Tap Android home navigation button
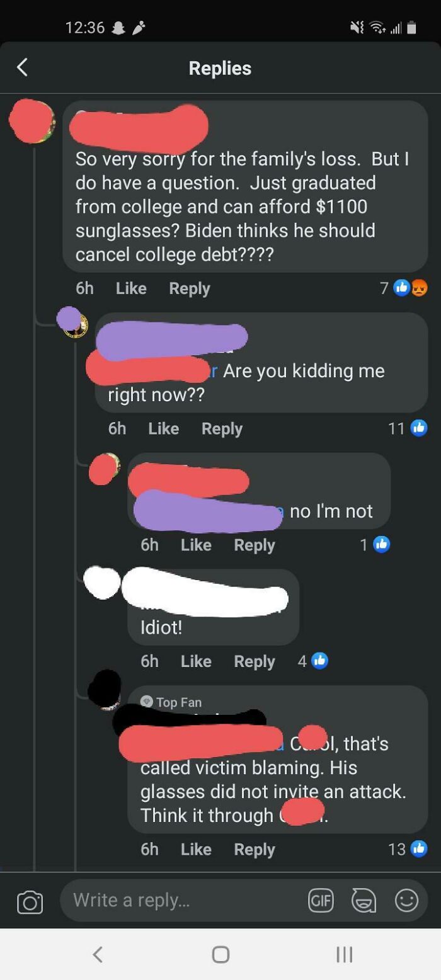Viewport: 441px width, 980px height. click(x=220, y=954)
